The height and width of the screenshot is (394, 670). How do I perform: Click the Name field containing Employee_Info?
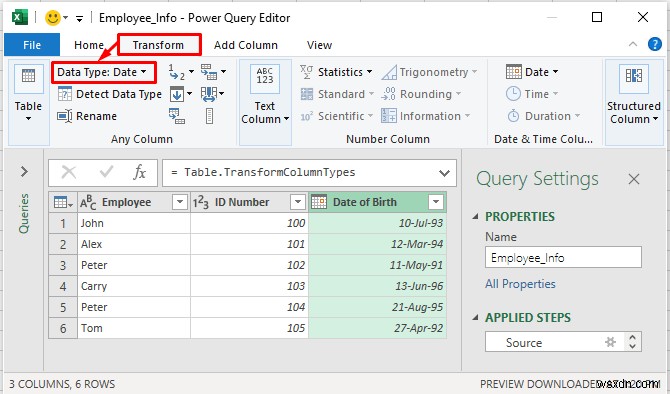[x=563, y=258]
